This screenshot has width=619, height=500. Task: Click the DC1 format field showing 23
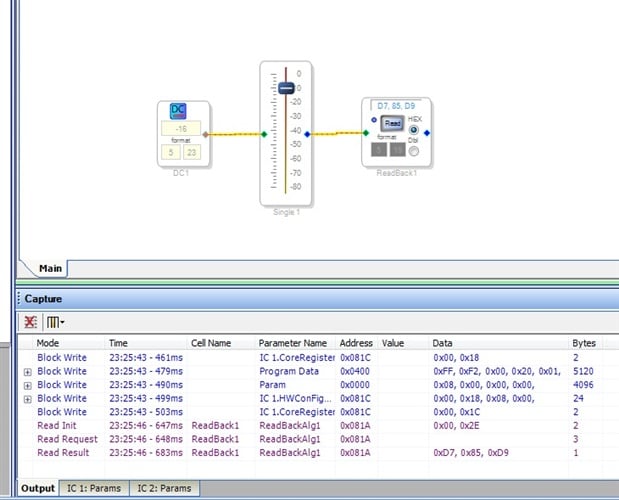tap(191, 152)
